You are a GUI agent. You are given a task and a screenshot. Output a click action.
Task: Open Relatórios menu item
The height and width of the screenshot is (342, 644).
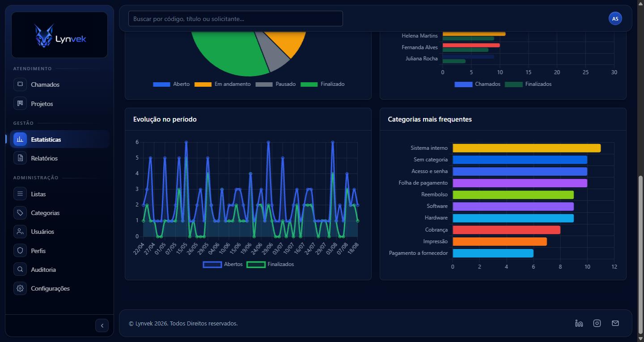(x=59, y=158)
